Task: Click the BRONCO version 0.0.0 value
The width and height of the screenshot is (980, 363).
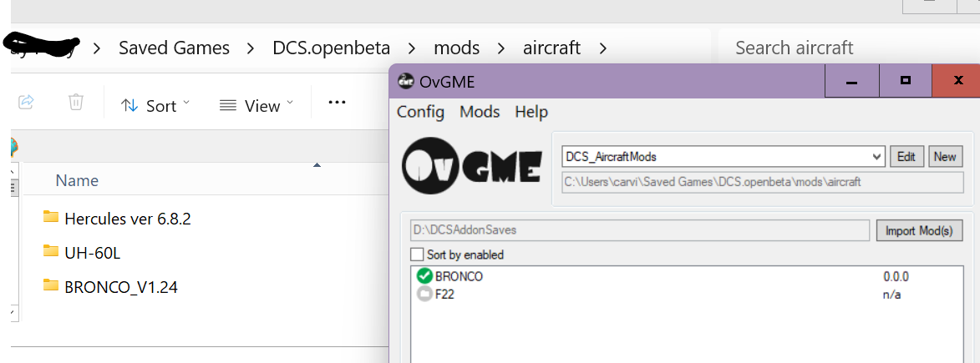Action: [896, 276]
